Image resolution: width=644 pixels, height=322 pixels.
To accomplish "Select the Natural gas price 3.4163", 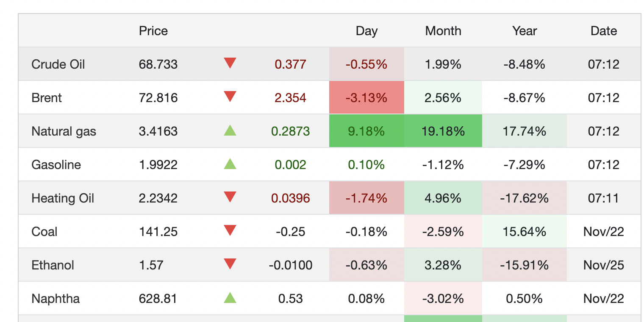I will point(158,131).
